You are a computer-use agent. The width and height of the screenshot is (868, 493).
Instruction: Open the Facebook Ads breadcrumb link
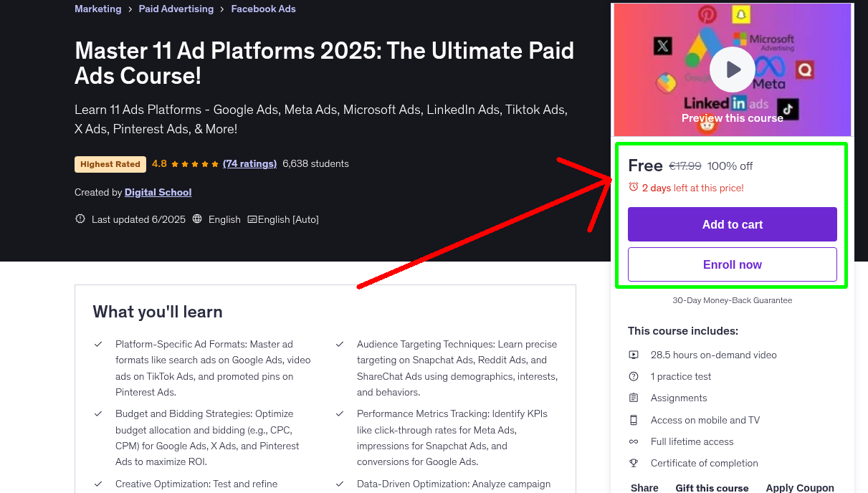coord(263,9)
